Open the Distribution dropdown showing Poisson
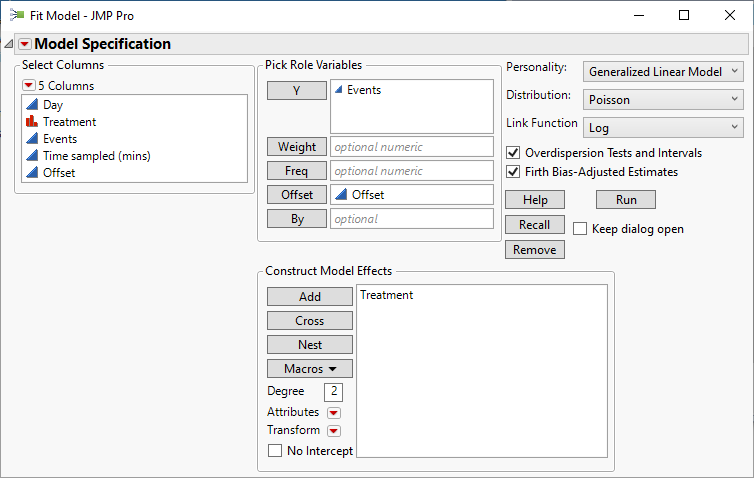Image resolution: width=754 pixels, height=478 pixels. coord(663,100)
